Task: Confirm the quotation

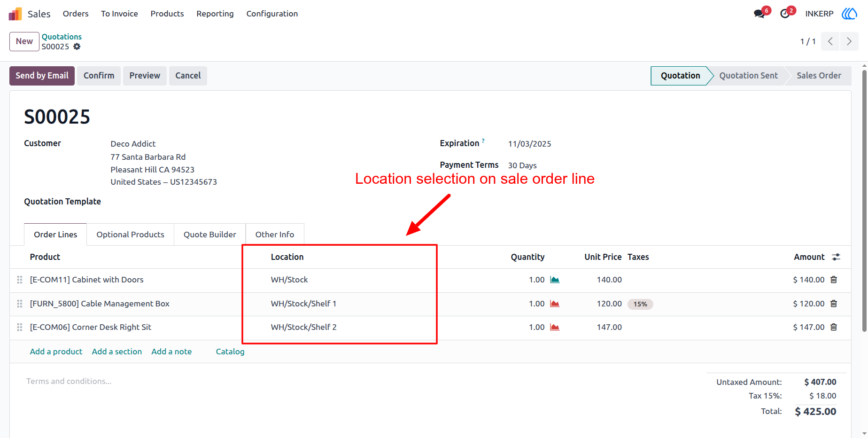Action: [99, 76]
